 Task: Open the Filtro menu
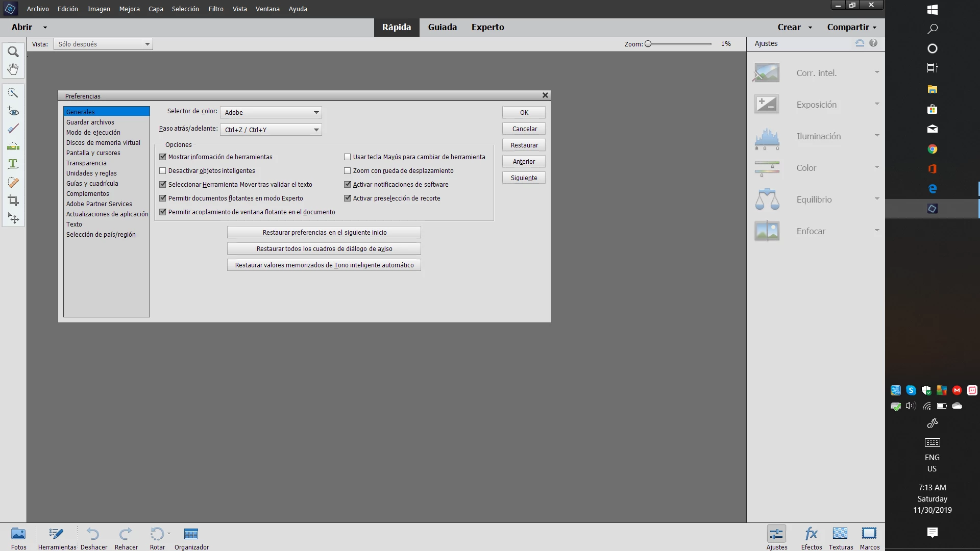(216, 9)
